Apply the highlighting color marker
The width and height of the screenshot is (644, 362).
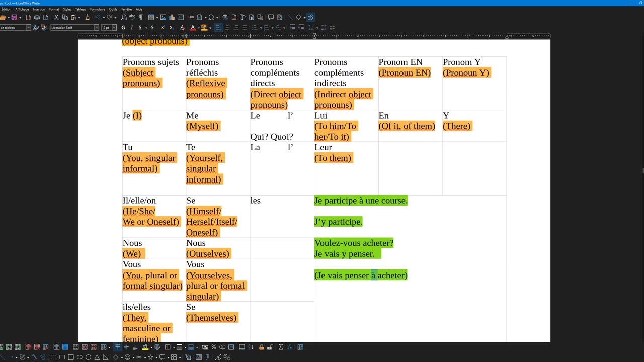[x=204, y=28]
